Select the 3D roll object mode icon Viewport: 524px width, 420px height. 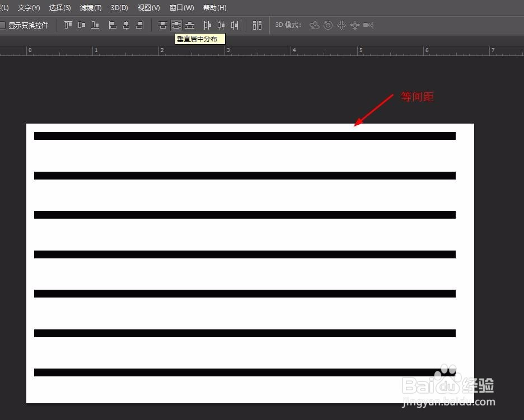pyautogui.click(x=328, y=25)
